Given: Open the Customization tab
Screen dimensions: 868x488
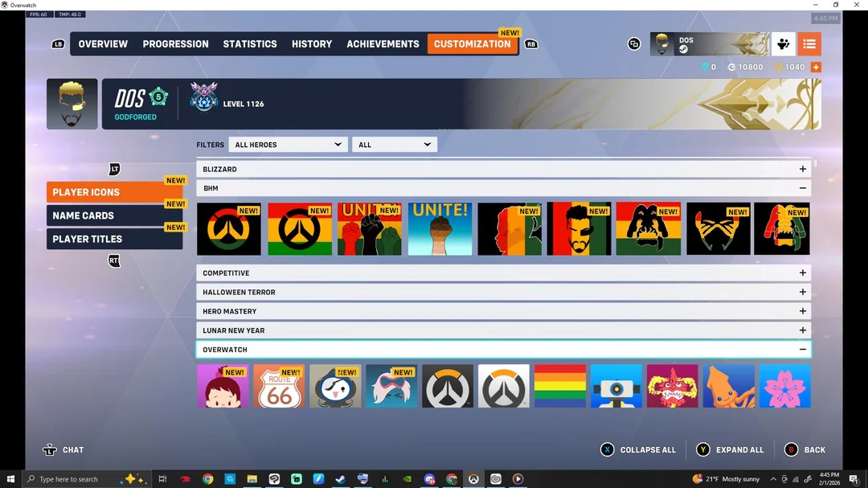Looking at the screenshot, I should tap(473, 43).
